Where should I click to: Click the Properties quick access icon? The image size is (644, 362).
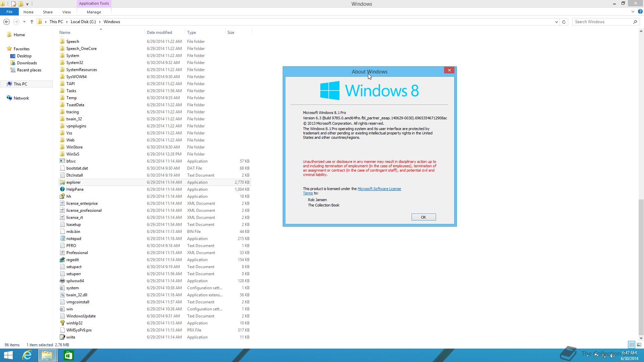point(14,4)
